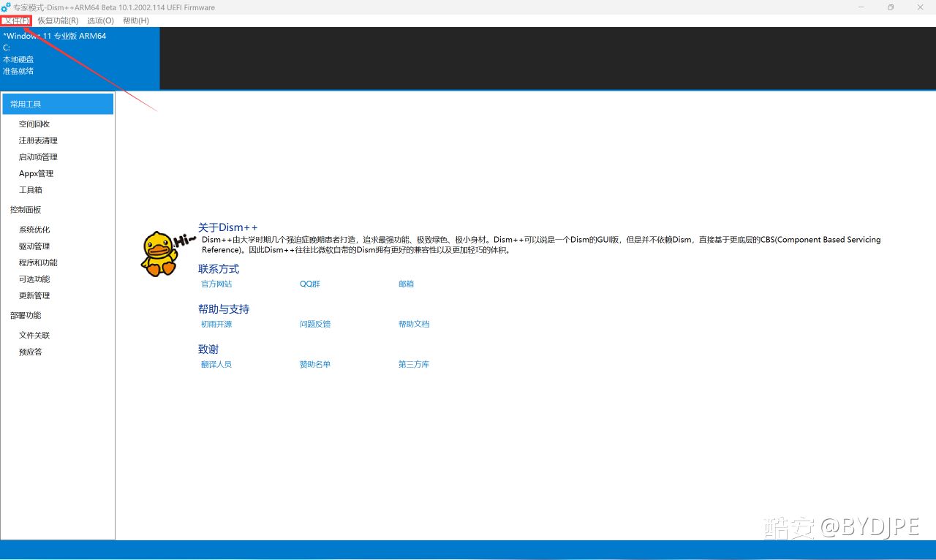Select the Windows 11 专业版 ARM64 image tile
This screenshot has width=936, height=560.
click(80, 58)
